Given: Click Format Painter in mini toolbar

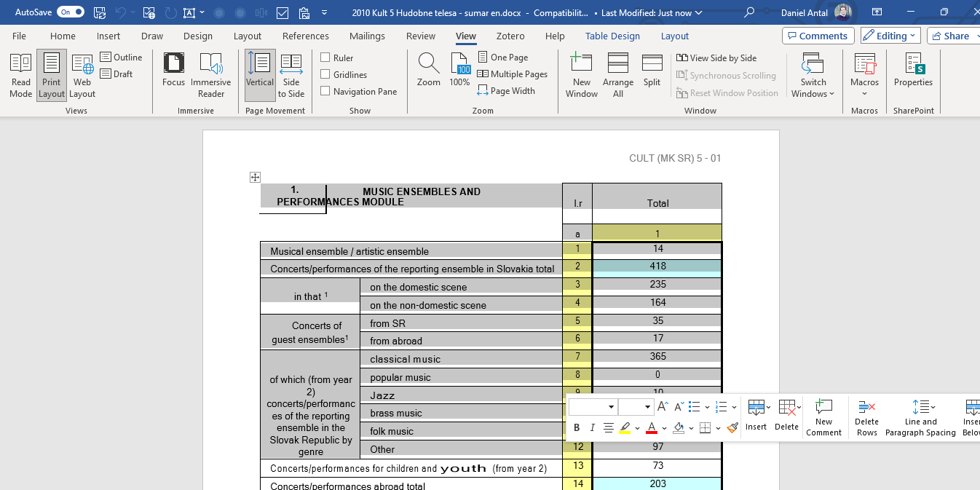Looking at the screenshot, I should point(732,428).
